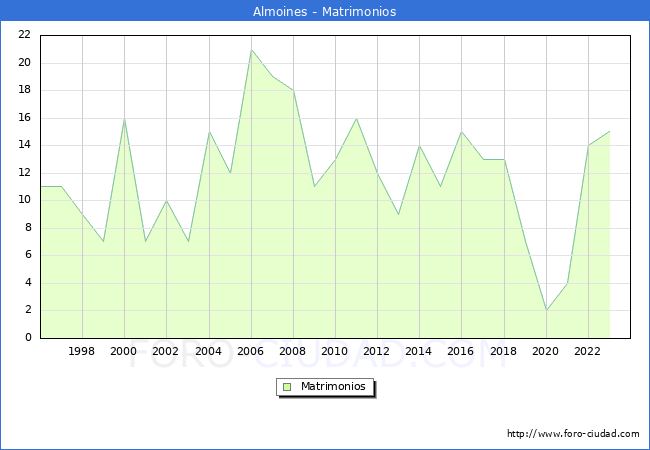The image size is (650, 450).
Task: Click the 20 y-axis label
Action: [x=25, y=63]
